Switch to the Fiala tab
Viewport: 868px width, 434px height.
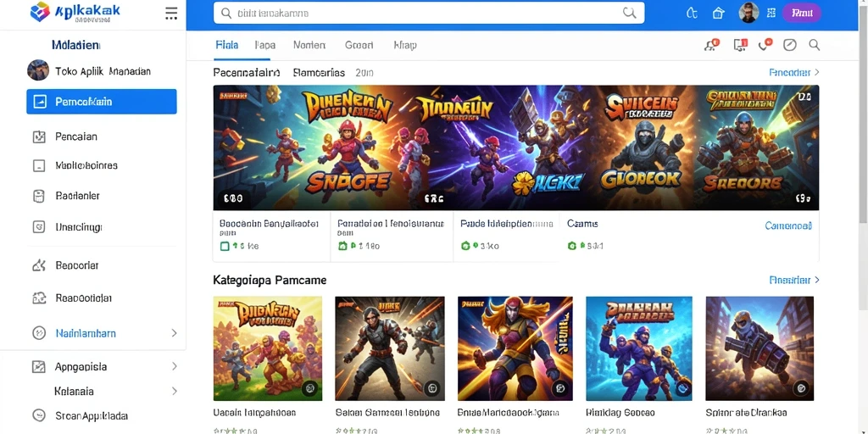point(227,45)
